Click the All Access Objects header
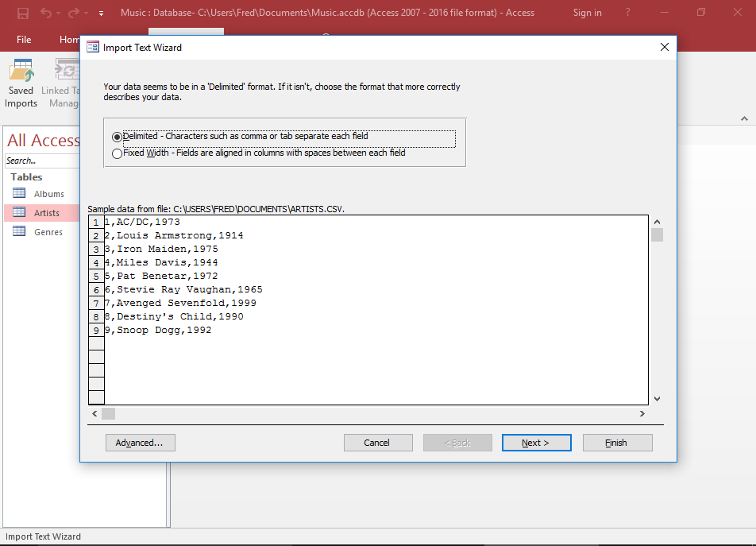Viewport: 756px width, 546px height. tap(44, 141)
